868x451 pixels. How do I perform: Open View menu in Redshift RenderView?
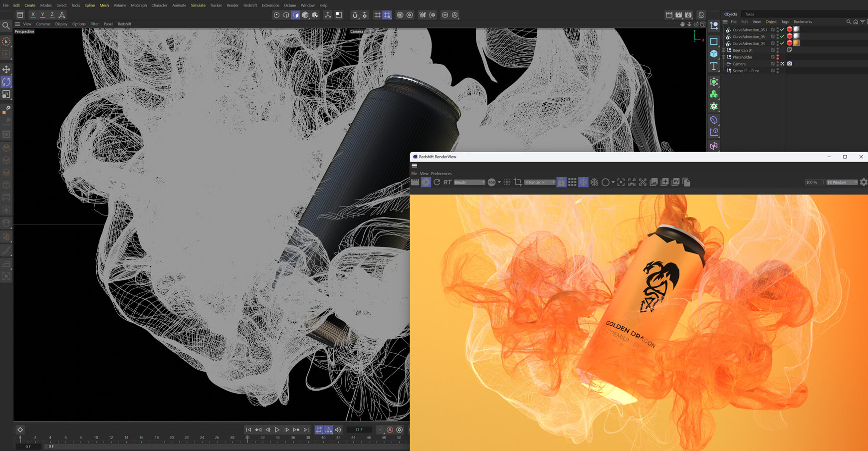tap(424, 174)
